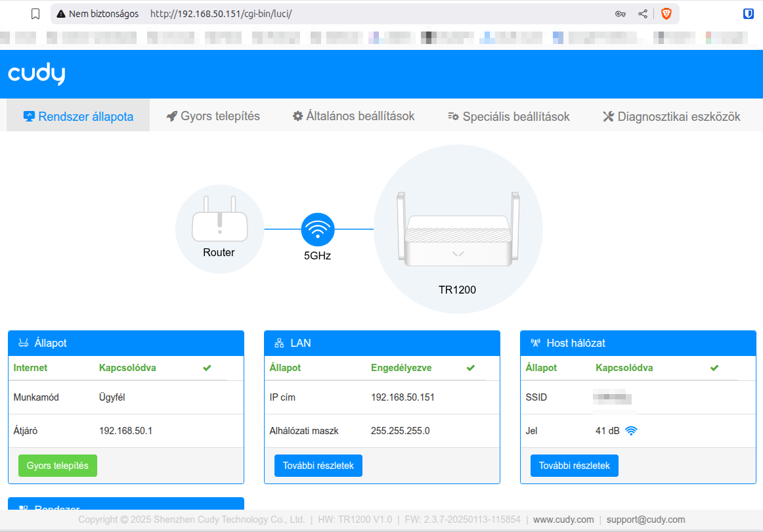Click the browser bookmark icon
Viewport: 763px width, 532px height.
coord(35,14)
